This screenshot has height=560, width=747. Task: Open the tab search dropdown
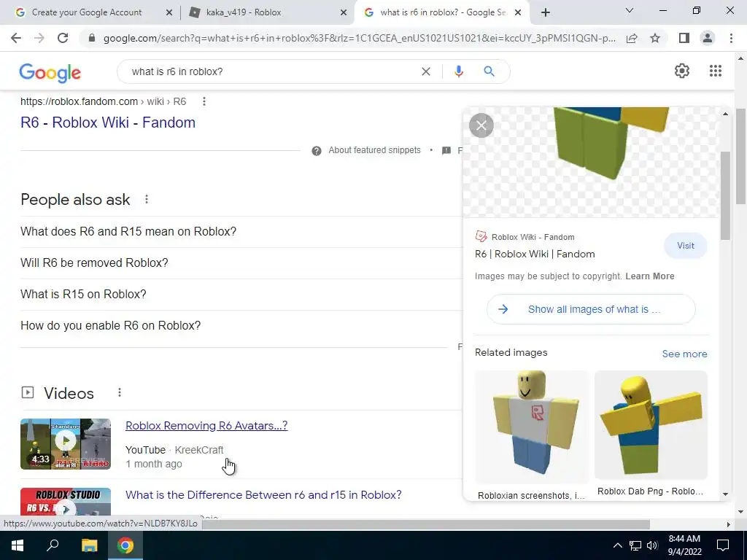click(630, 10)
